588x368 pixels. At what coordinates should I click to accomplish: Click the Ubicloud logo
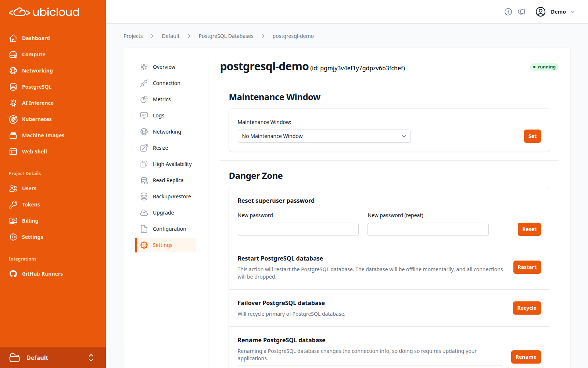(x=44, y=12)
